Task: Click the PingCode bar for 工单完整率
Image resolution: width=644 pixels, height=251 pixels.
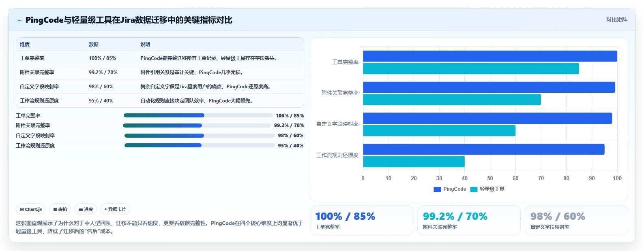Action: 490,56
